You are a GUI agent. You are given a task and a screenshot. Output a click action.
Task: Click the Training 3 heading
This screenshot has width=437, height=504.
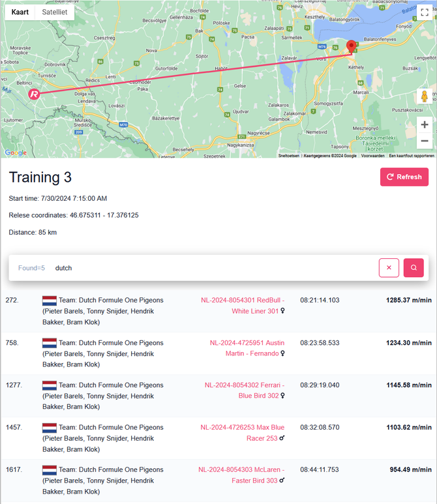click(40, 177)
